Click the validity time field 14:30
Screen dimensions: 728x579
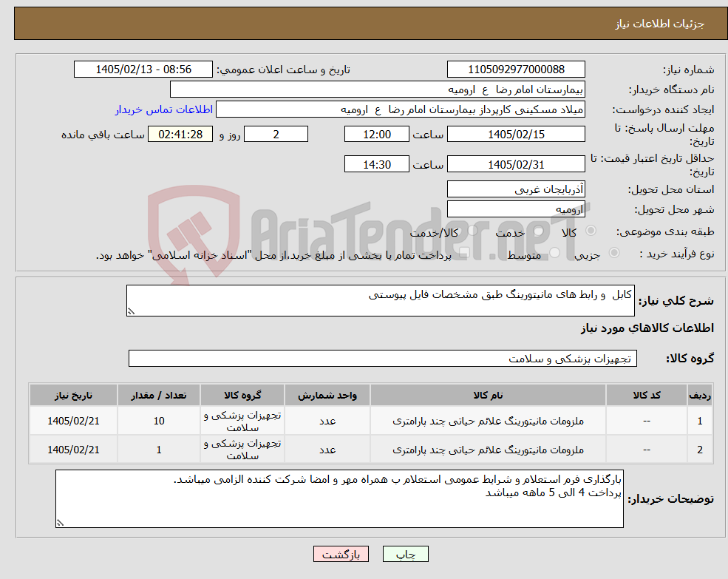click(x=376, y=164)
